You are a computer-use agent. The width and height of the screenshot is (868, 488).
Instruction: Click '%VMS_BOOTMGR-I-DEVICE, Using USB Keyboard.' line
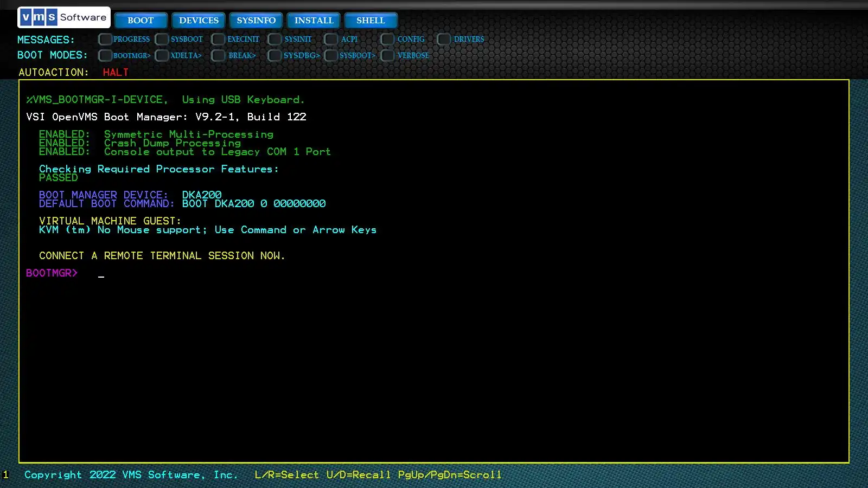pos(165,100)
